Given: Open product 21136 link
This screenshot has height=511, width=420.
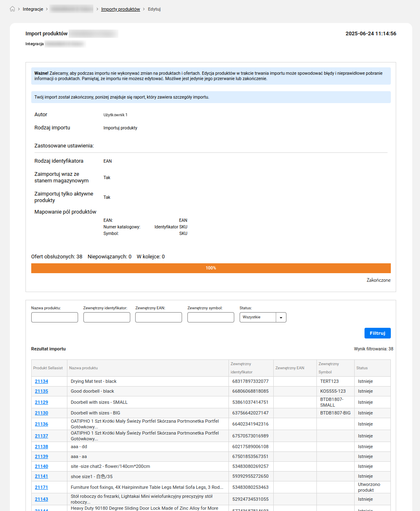Looking at the screenshot, I should (x=42, y=424).
